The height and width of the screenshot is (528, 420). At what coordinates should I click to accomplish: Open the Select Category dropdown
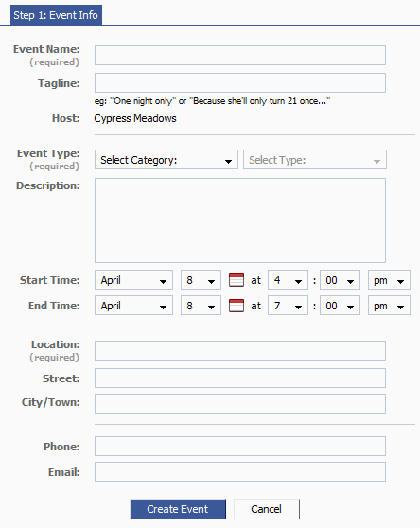coord(166,160)
